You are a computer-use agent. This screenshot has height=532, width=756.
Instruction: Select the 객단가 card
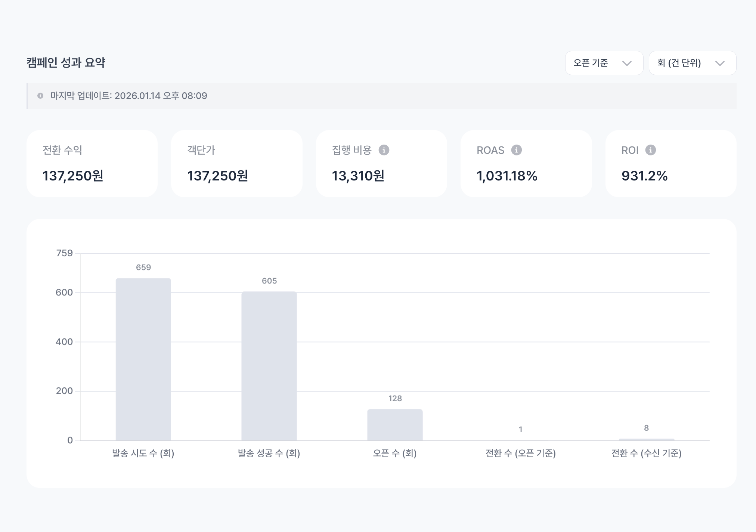click(x=236, y=164)
